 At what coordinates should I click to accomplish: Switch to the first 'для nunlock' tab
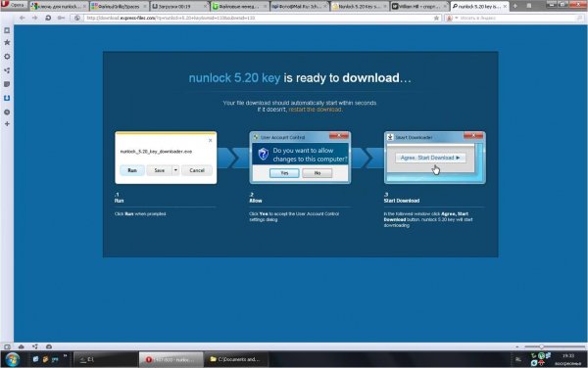59,7
